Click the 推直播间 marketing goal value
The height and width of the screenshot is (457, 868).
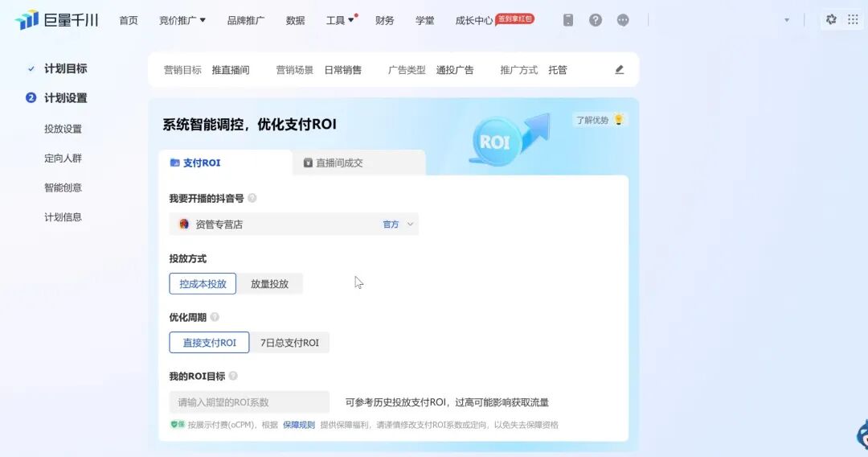coord(231,70)
